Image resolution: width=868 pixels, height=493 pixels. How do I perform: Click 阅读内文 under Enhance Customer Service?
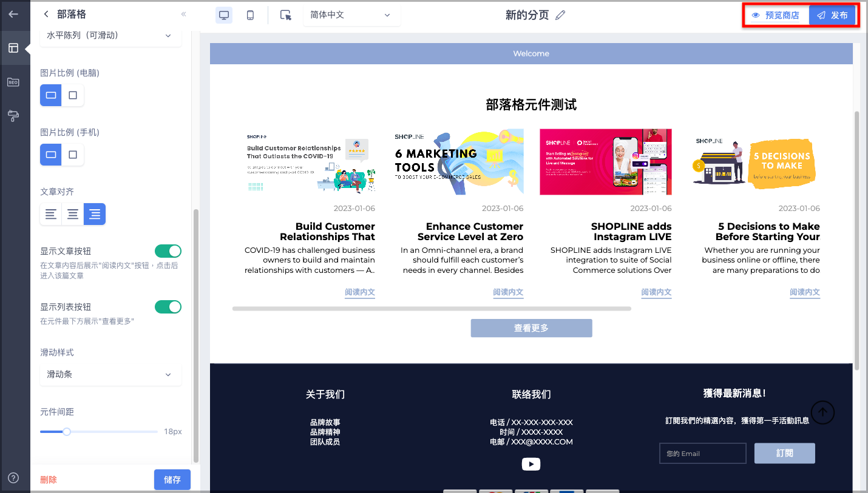pyautogui.click(x=508, y=292)
